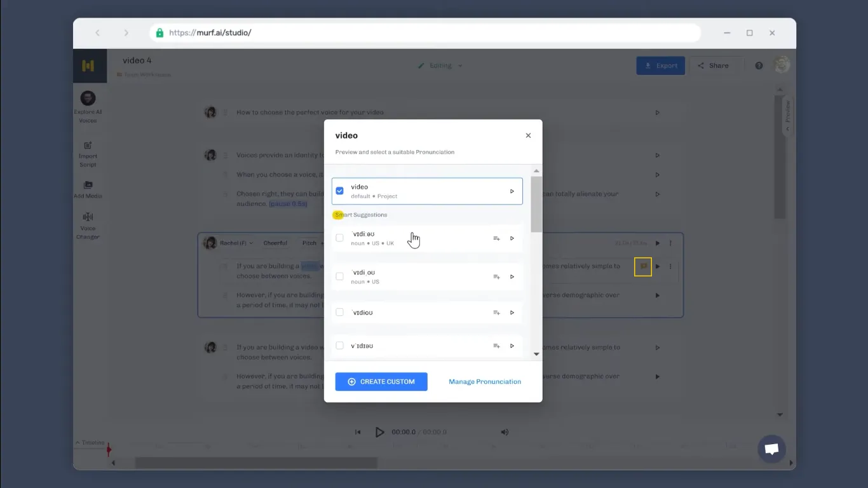This screenshot has width=868, height=488.
Task: Click the CREATE CUSTOM button
Action: pyautogui.click(x=381, y=381)
